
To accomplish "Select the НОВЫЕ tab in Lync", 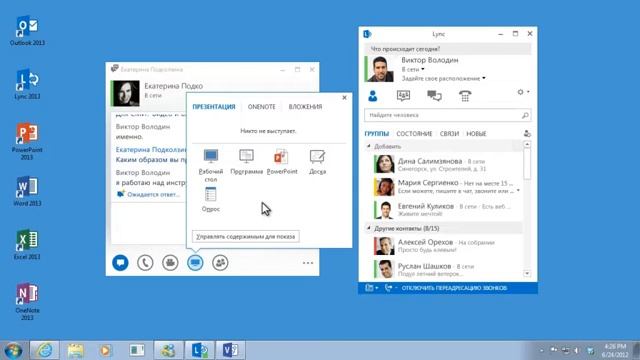I will 476,134.
